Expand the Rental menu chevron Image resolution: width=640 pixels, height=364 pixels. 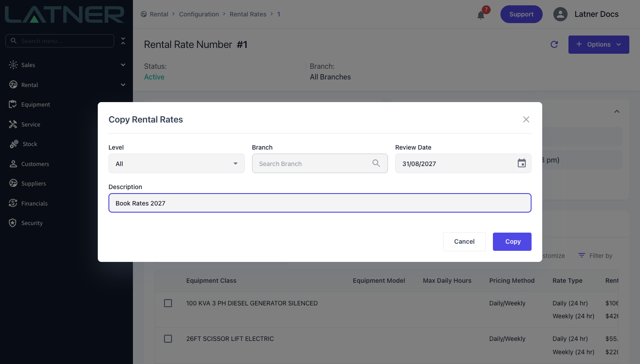pos(123,85)
